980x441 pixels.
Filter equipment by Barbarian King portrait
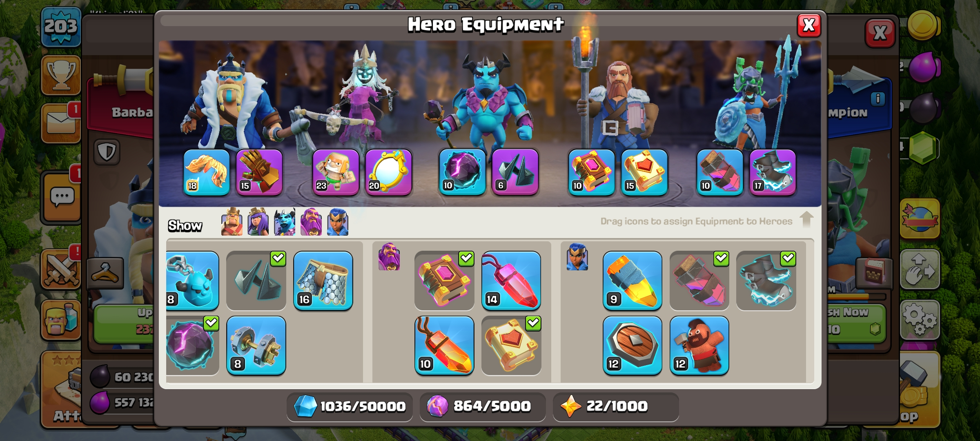[232, 222]
